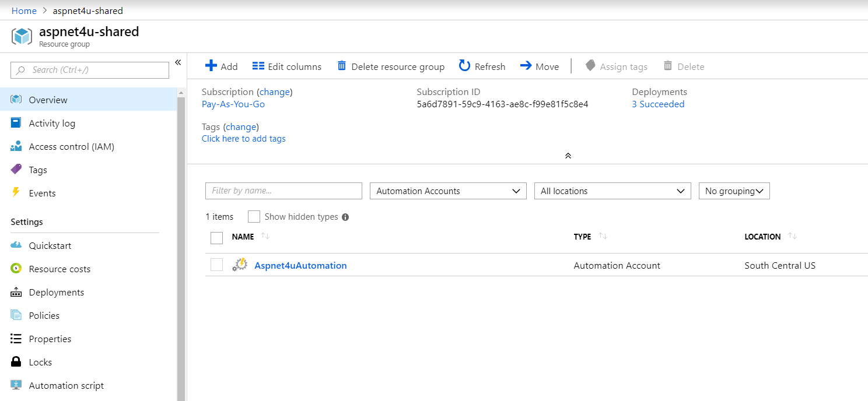Click the Activity log book icon

pyautogui.click(x=16, y=123)
